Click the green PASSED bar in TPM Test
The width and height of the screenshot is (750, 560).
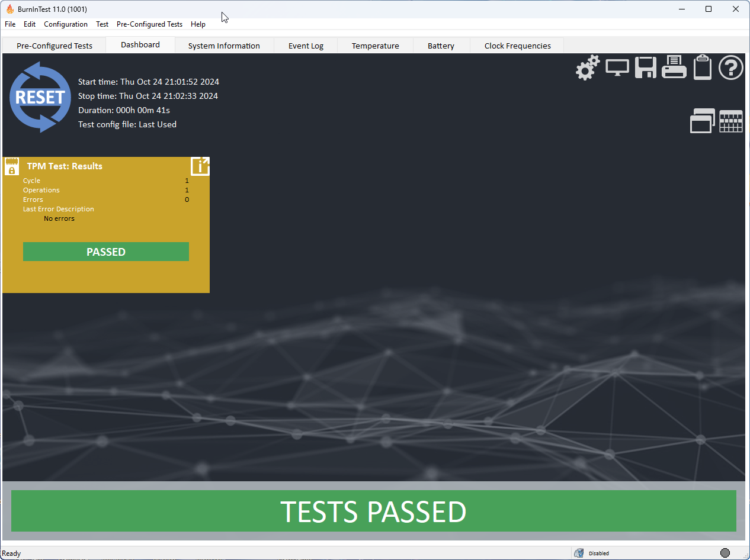106,252
